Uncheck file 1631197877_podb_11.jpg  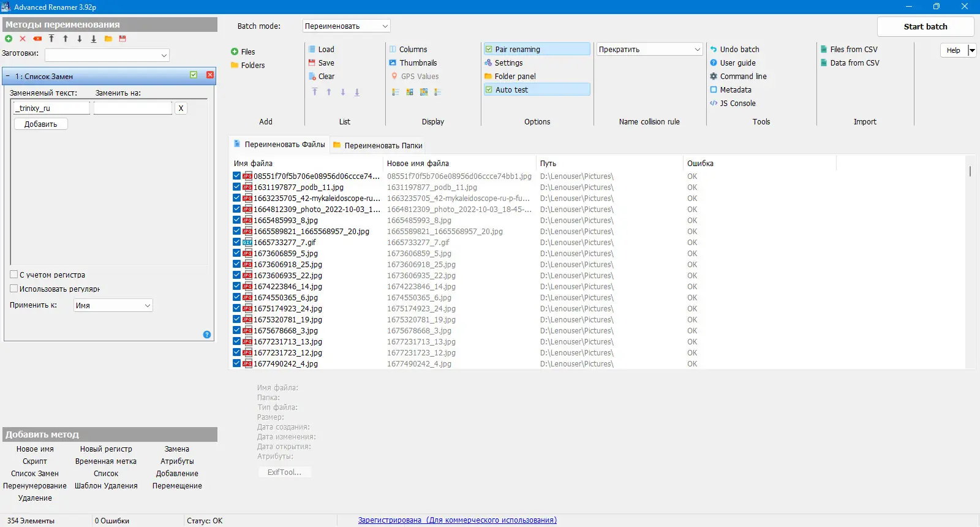tap(236, 187)
